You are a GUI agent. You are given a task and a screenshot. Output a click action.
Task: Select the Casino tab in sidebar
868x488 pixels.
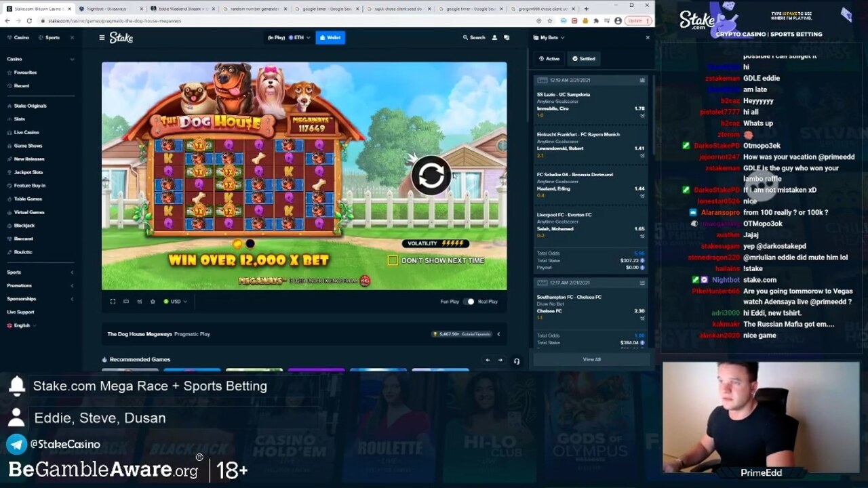pyautogui.click(x=18, y=38)
